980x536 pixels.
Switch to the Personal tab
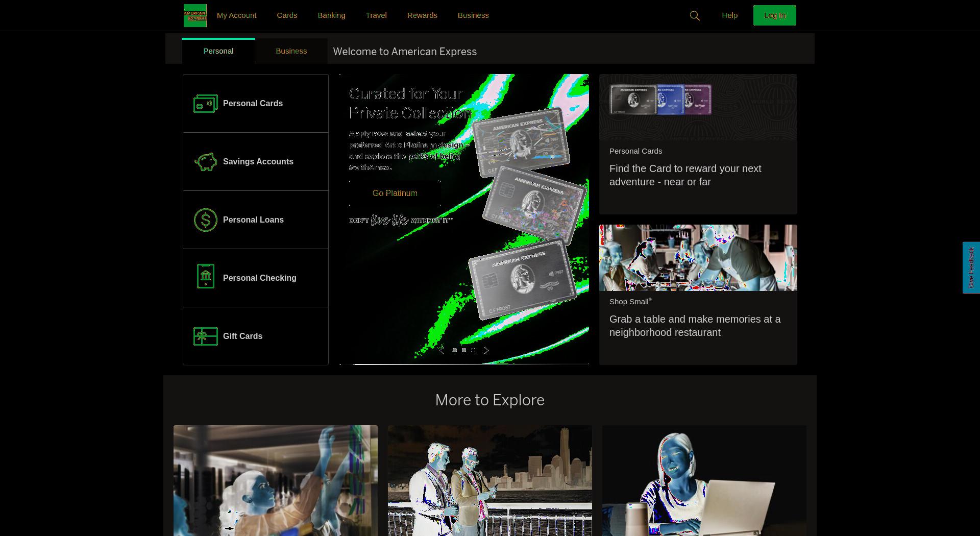click(218, 51)
